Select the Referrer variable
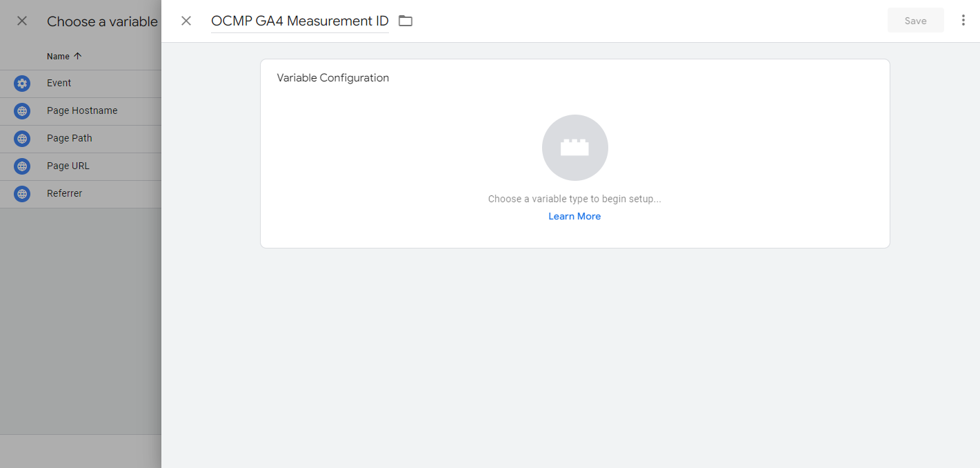Screen dimensions: 980x468 (81, 194)
